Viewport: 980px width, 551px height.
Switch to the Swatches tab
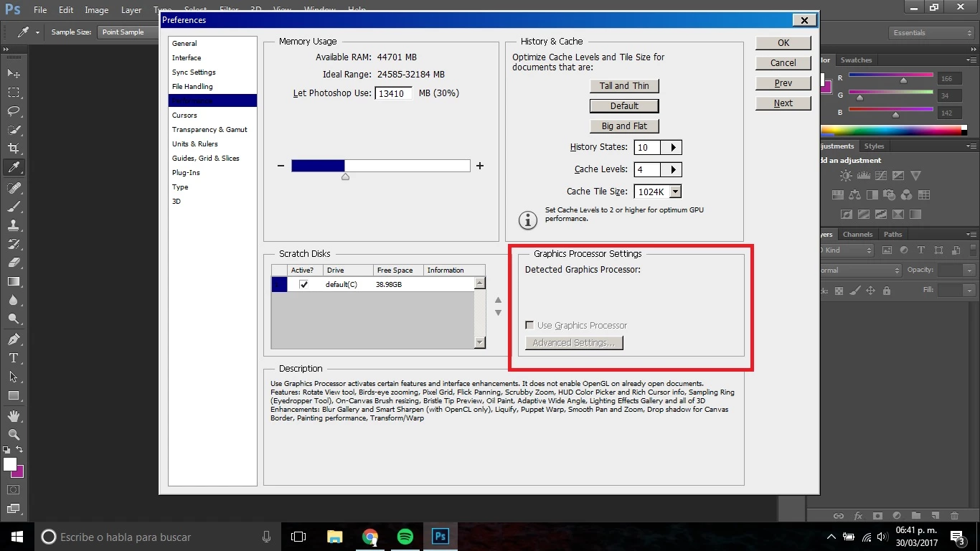(x=856, y=60)
